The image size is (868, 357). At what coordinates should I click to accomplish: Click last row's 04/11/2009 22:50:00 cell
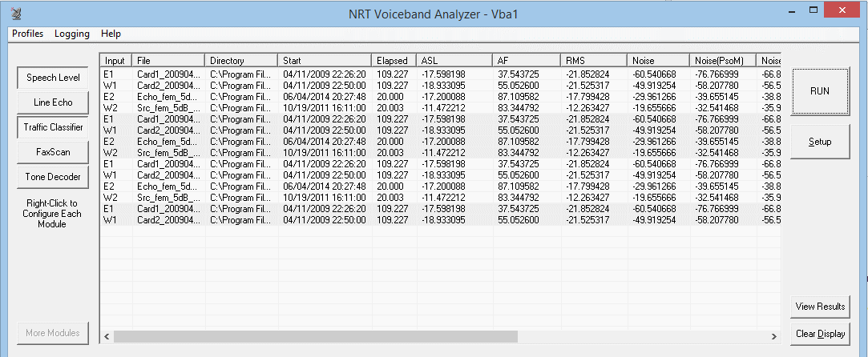click(324, 220)
